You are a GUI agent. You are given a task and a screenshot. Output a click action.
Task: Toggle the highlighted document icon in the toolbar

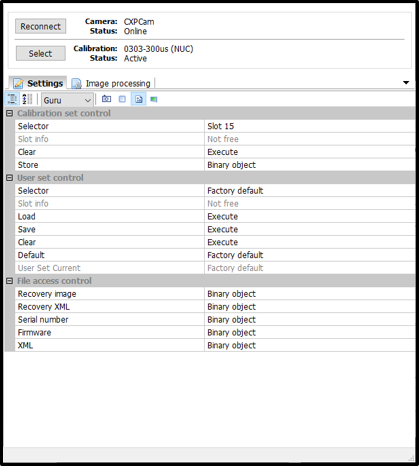click(138, 99)
